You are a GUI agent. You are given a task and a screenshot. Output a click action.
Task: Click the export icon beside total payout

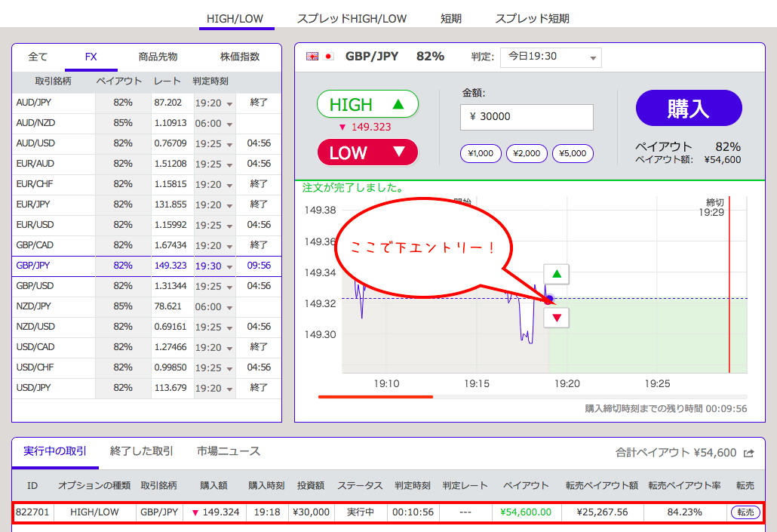[x=748, y=453]
